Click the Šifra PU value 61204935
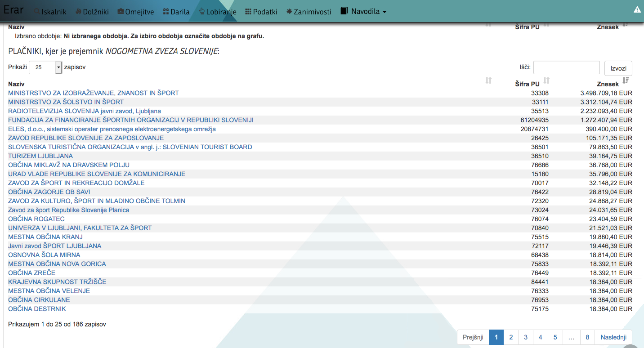 [535, 120]
